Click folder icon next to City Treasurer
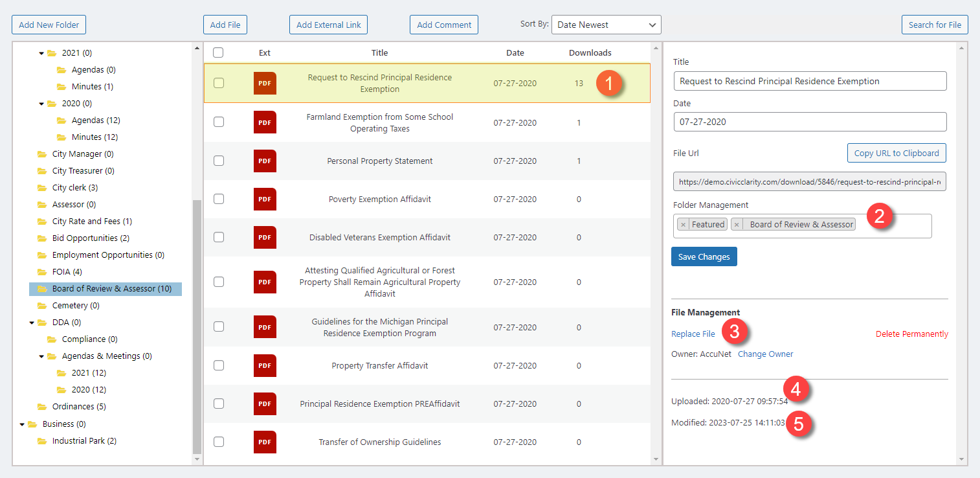The image size is (980, 478). pos(42,171)
